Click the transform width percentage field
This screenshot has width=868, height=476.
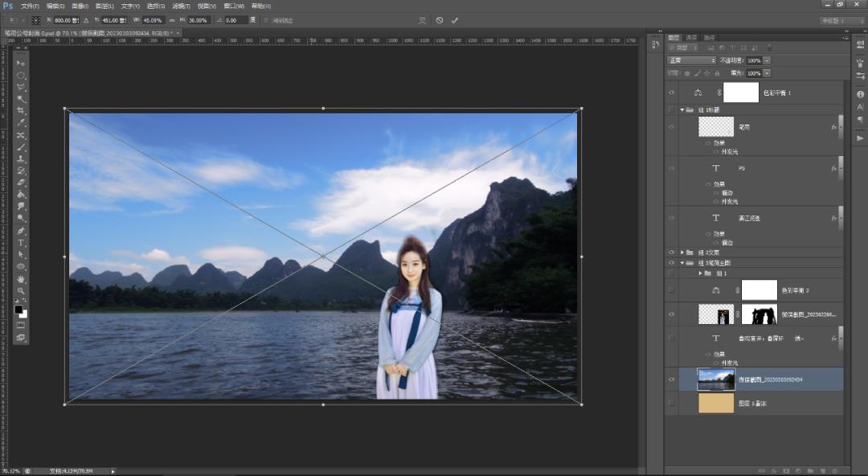154,20
